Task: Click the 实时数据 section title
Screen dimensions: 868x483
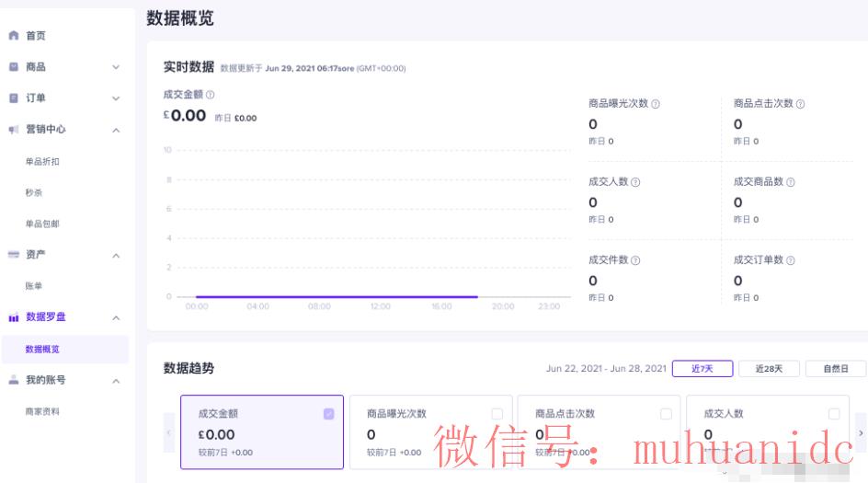Action: 188,67
